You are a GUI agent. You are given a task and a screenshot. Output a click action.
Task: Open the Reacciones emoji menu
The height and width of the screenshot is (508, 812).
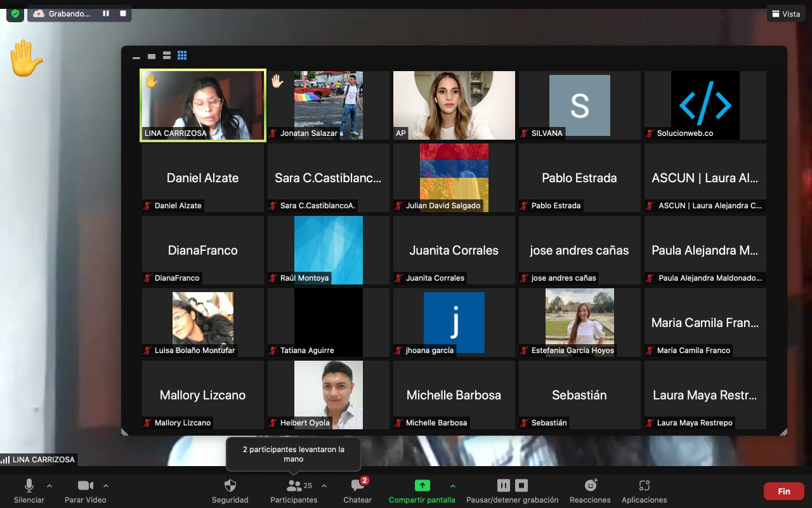pyautogui.click(x=590, y=491)
